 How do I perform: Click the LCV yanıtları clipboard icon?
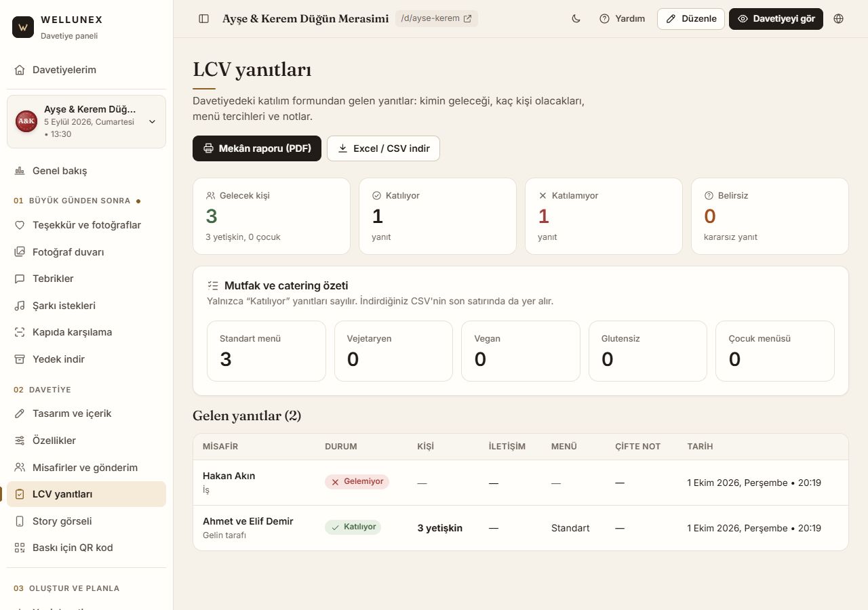pyautogui.click(x=20, y=494)
